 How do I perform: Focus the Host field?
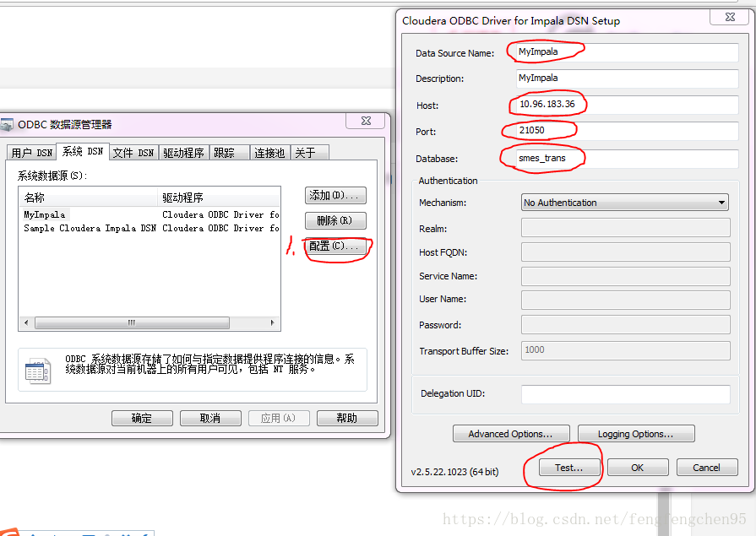627,105
